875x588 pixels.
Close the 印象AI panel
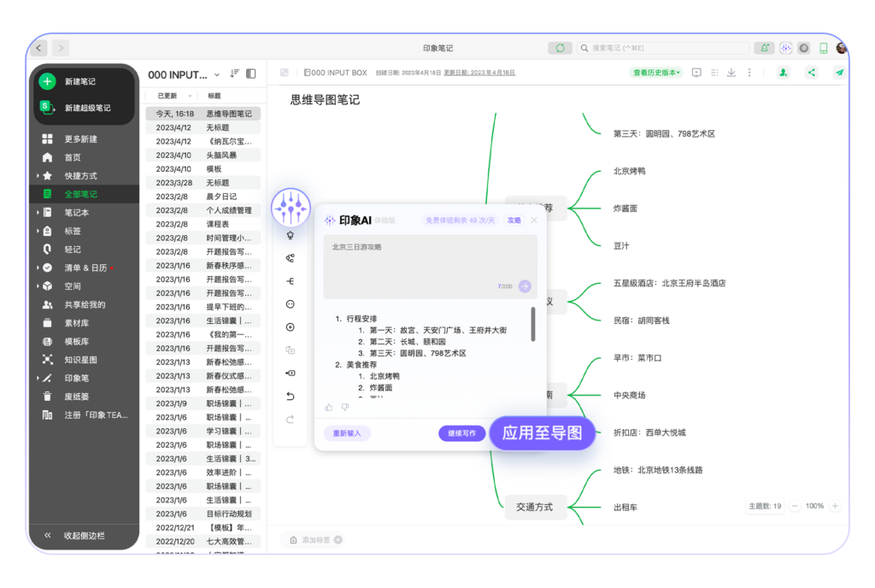click(x=534, y=220)
